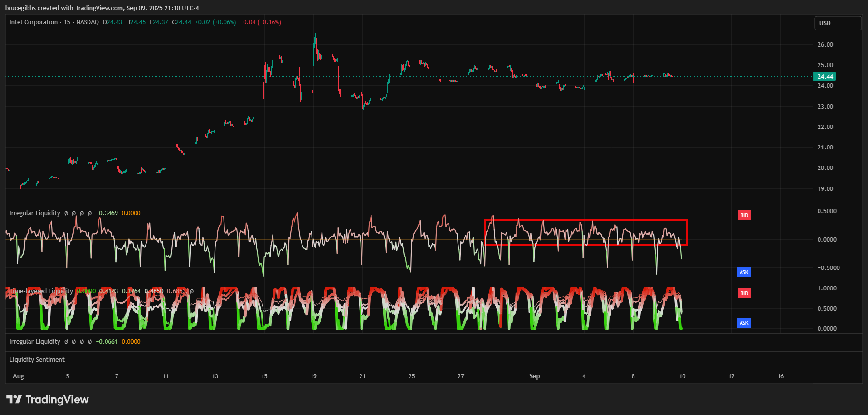Click the +0.02 (+0.06%) change value

(x=215, y=22)
